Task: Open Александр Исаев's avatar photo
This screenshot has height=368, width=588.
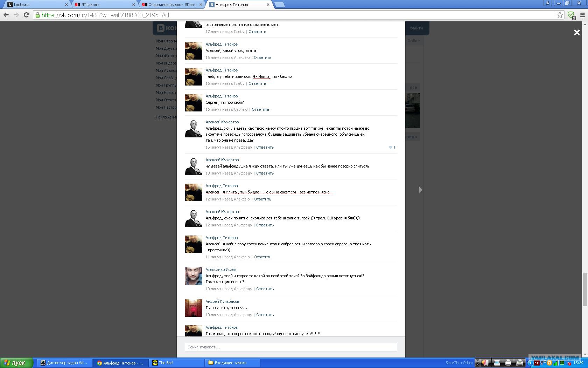Action: point(194,276)
